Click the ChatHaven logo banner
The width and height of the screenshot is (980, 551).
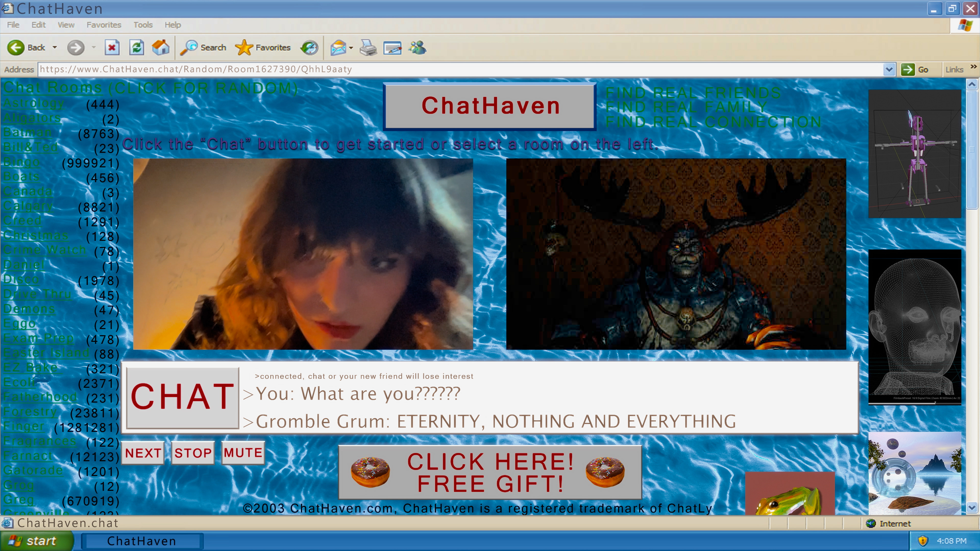tap(490, 106)
